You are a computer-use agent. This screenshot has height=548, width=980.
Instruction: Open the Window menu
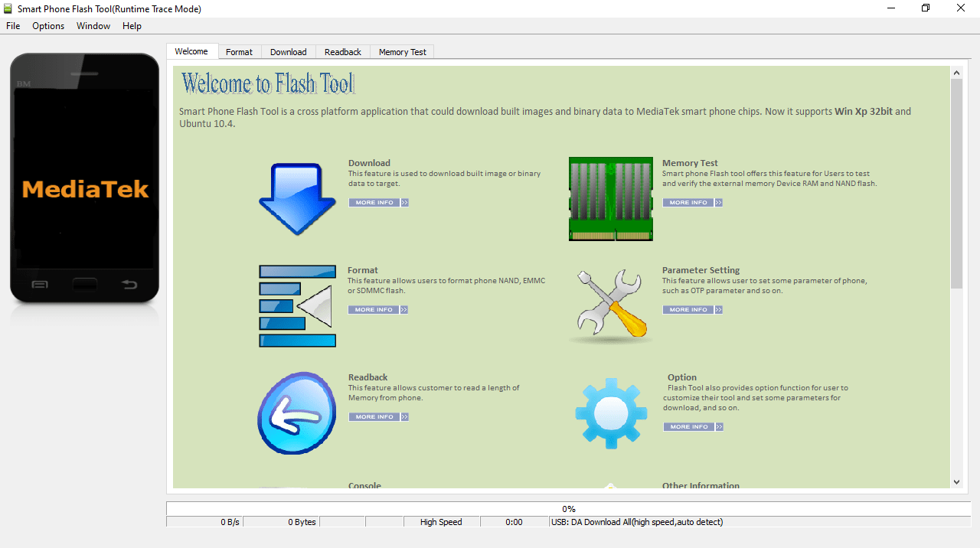point(93,26)
